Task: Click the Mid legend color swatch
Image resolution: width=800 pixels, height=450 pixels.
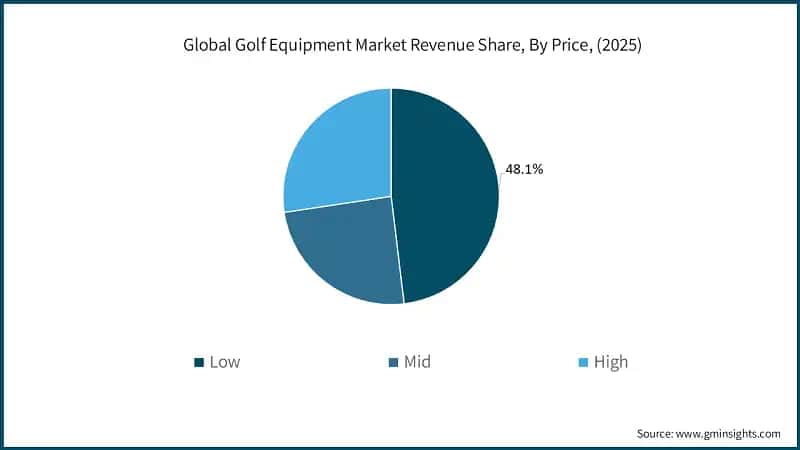Action: coord(393,362)
